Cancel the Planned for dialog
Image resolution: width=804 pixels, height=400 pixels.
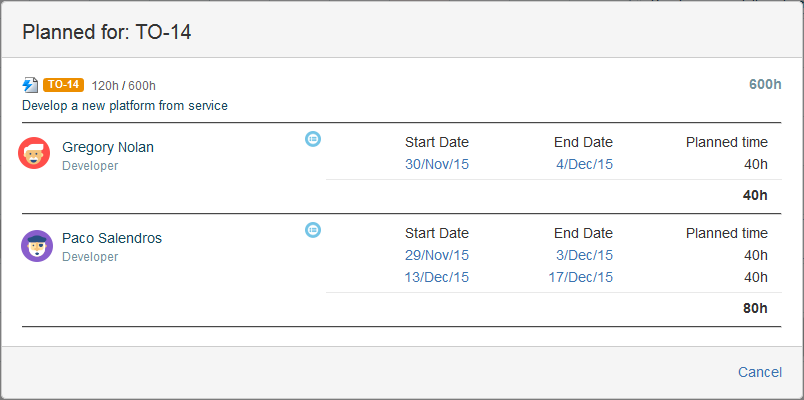tap(759, 372)
